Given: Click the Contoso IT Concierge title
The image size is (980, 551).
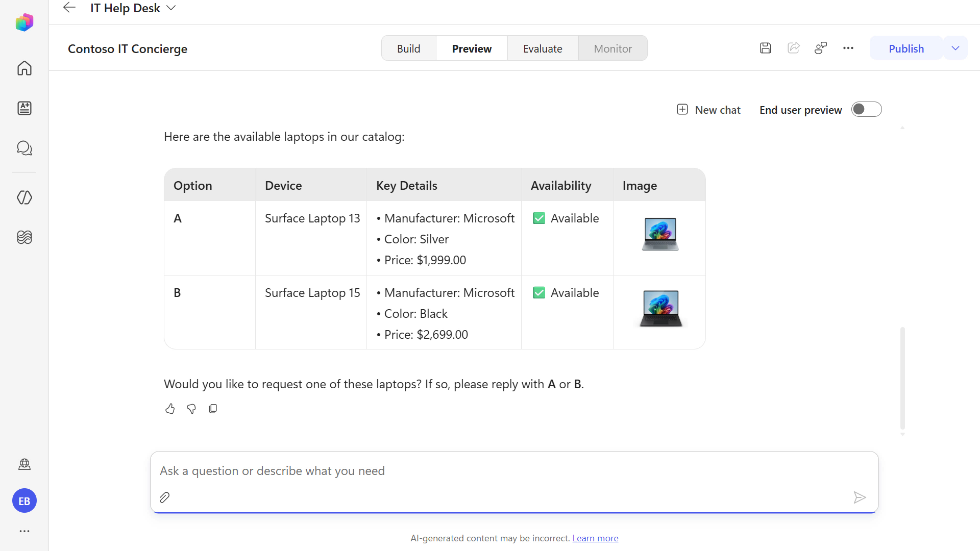Looking at the screenshot, I should pos(128,49).
